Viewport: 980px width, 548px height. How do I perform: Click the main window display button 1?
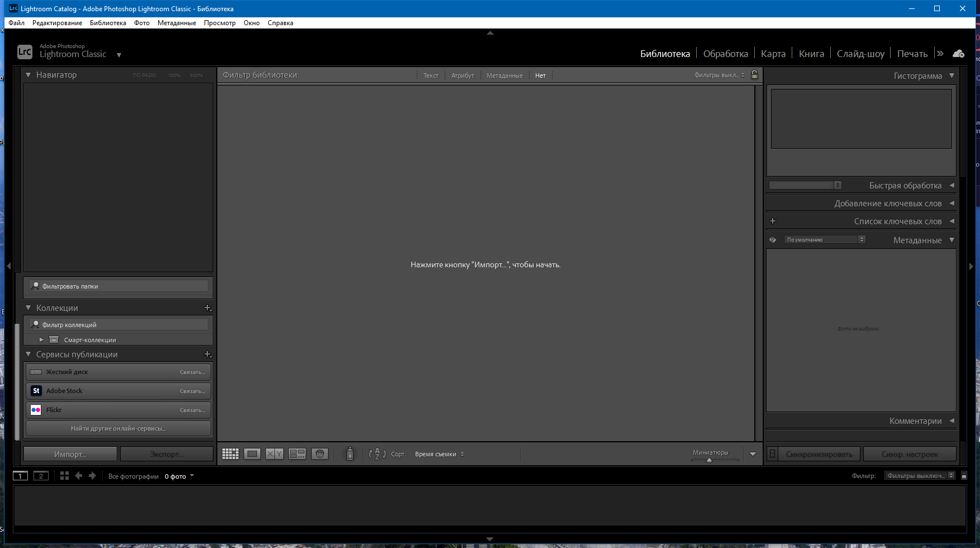[x=20, y=476]
